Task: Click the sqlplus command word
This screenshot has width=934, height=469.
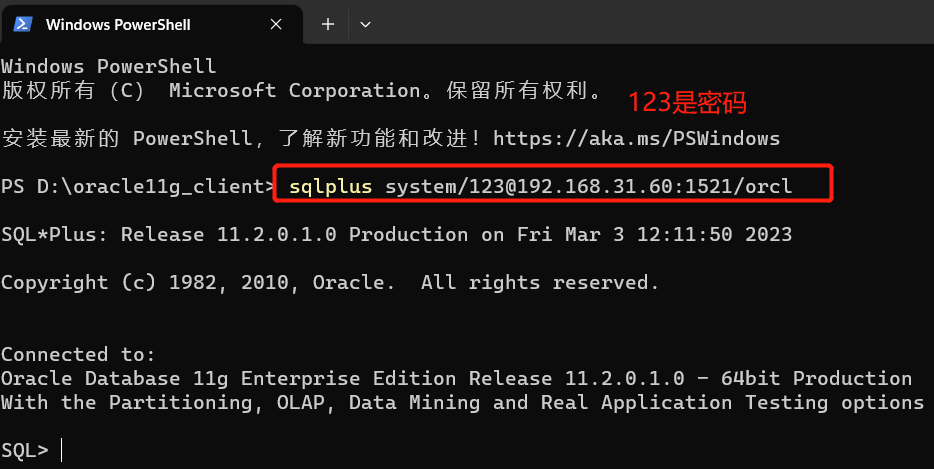Action: pyautogui.click(x=331, y=187)
